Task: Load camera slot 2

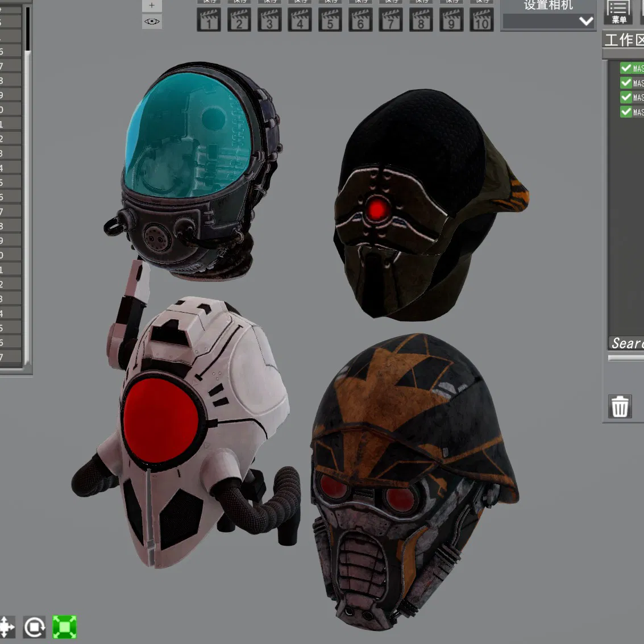Action: click(239, 20)
